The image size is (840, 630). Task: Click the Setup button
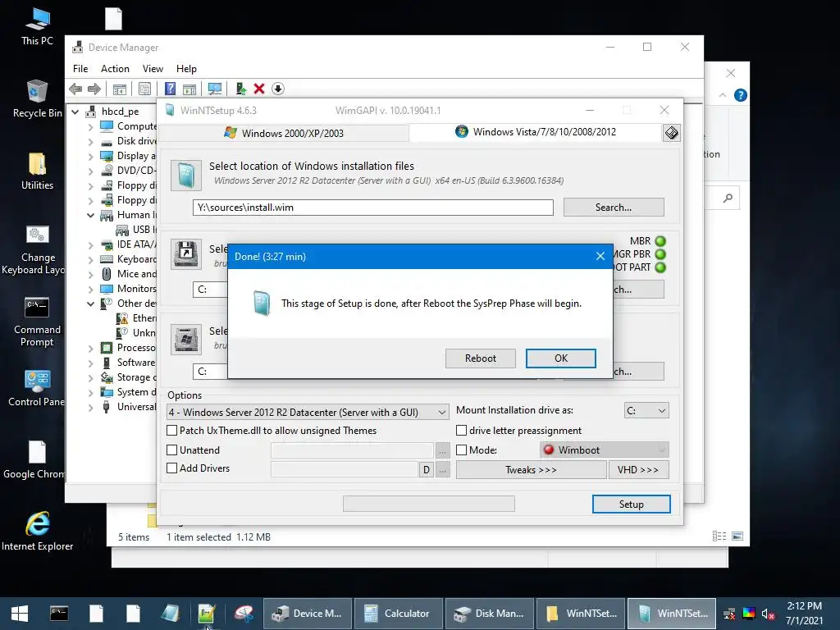pyautogui.click(x=631, y=504)
